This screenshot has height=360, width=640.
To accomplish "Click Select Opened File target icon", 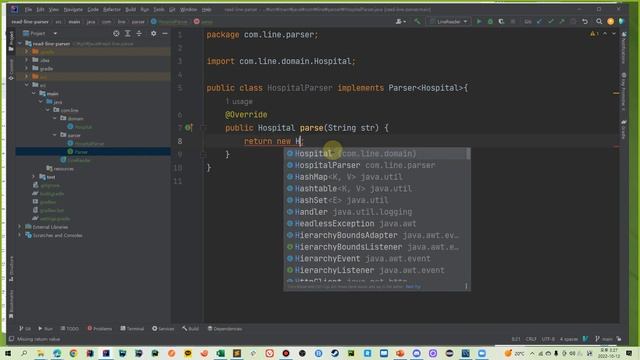I will pos(116,33).
